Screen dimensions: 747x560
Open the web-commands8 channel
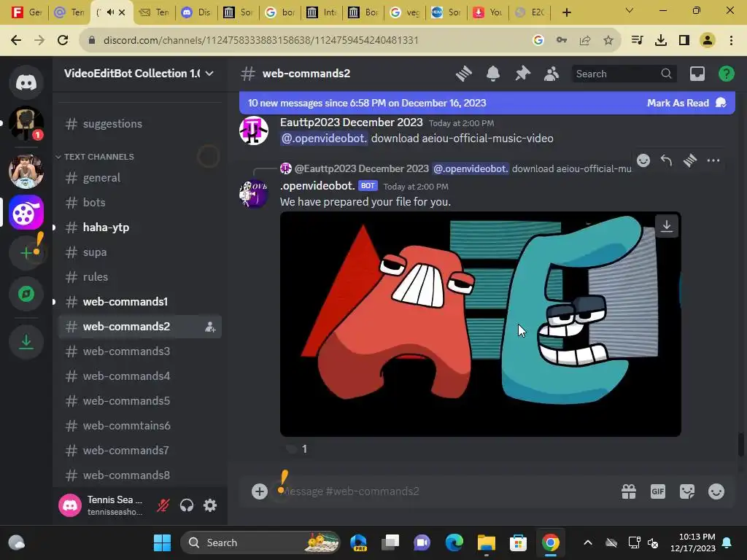139,475
